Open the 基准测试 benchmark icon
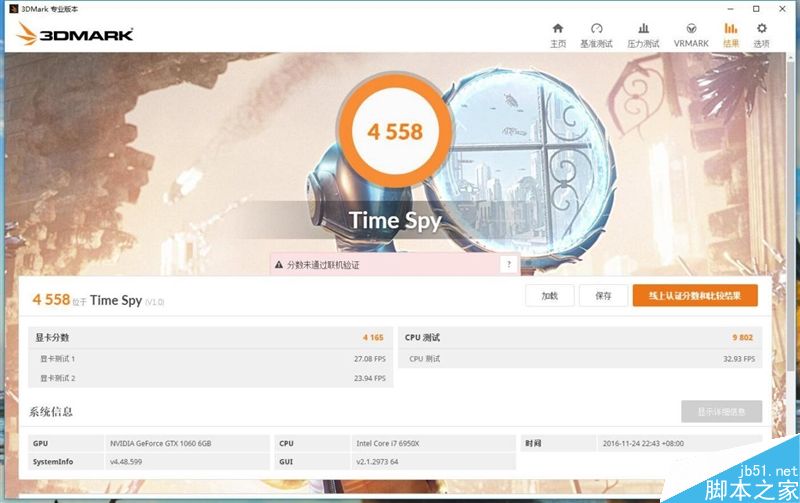The image size is (800, 503). (596, 35)
